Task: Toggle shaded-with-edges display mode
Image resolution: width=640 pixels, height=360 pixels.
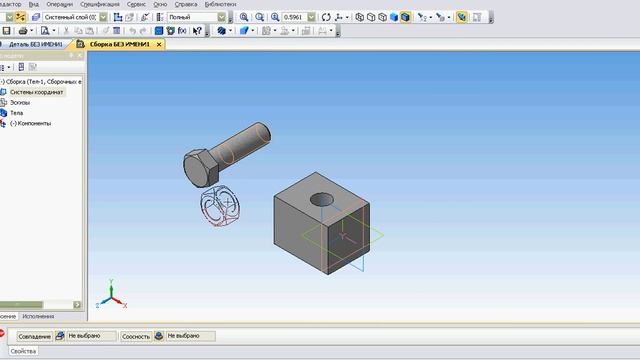Action: 405,17
